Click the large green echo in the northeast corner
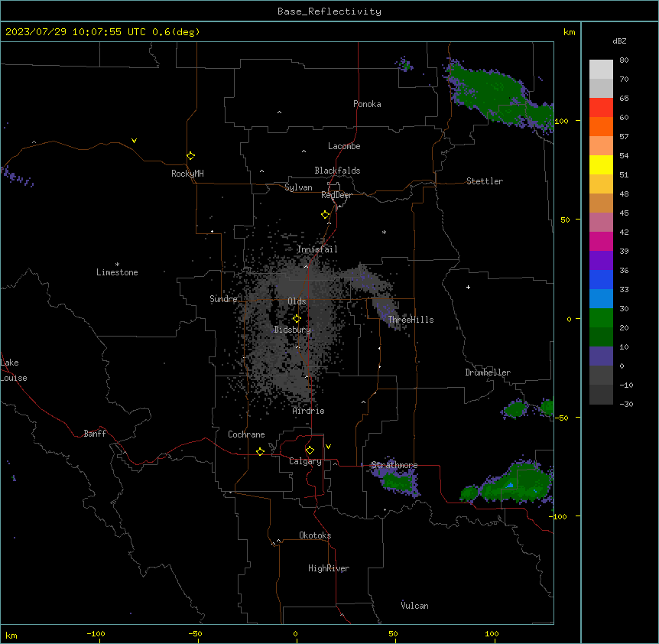 (x=496, y=93)
